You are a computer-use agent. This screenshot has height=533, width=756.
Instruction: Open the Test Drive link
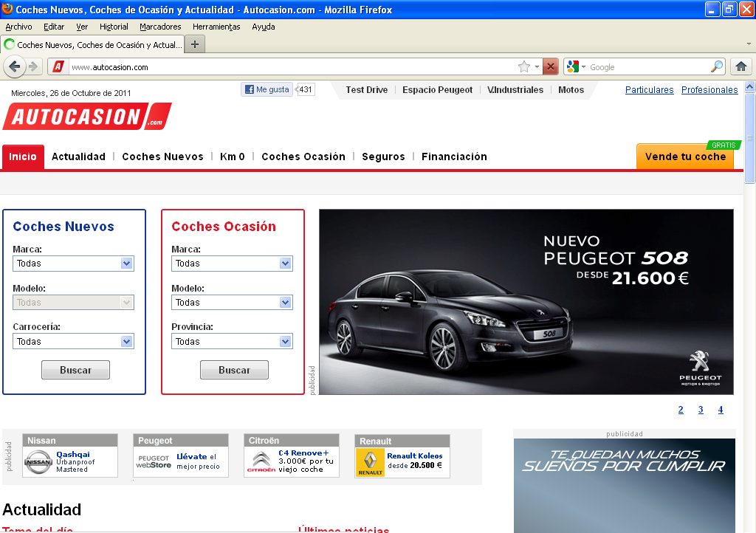[366, 89]
